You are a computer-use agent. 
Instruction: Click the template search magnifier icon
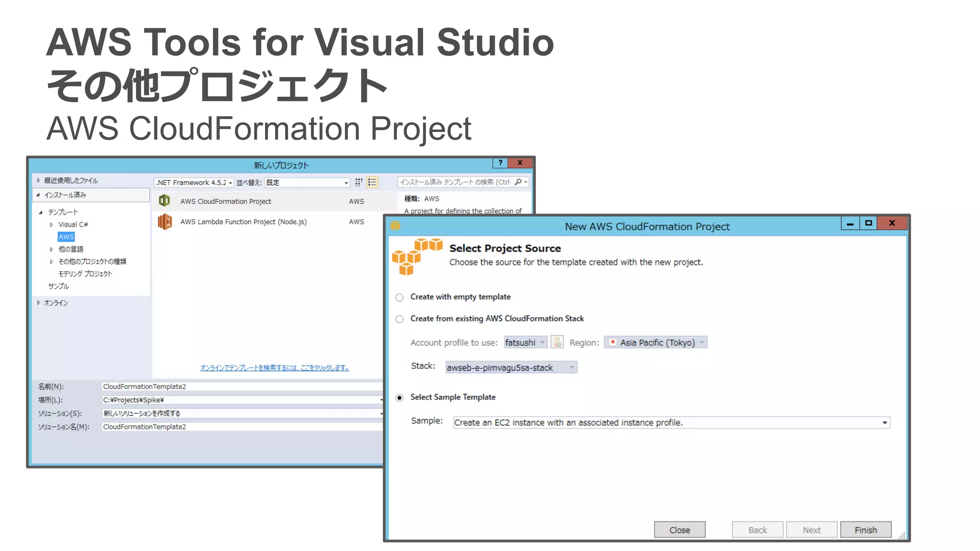click(x=518, y=182)
